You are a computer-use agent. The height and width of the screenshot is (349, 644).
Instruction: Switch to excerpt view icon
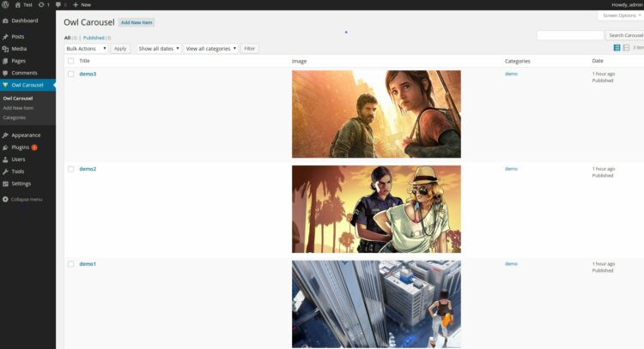(x=626, y=48)
